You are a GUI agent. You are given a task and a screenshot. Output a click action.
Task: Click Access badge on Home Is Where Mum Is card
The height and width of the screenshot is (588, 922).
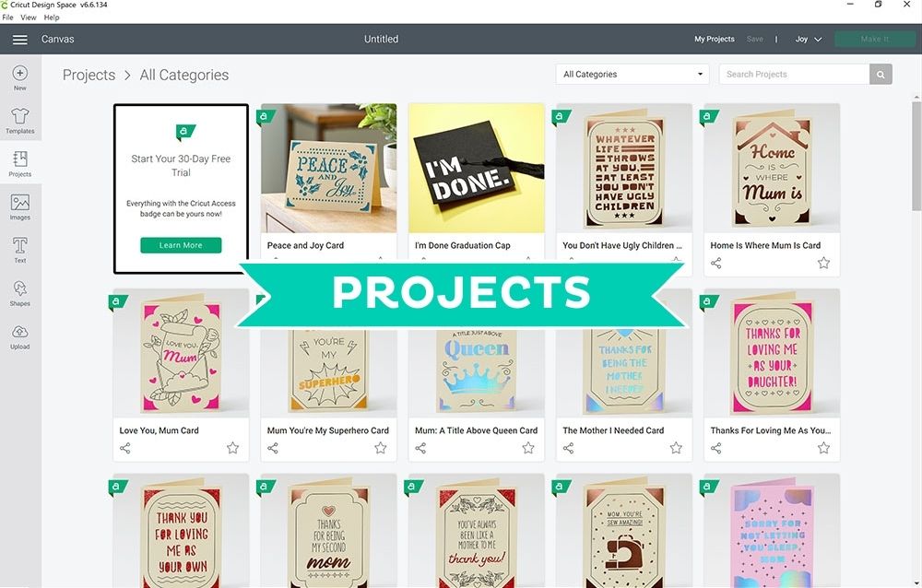pos(708,116)
